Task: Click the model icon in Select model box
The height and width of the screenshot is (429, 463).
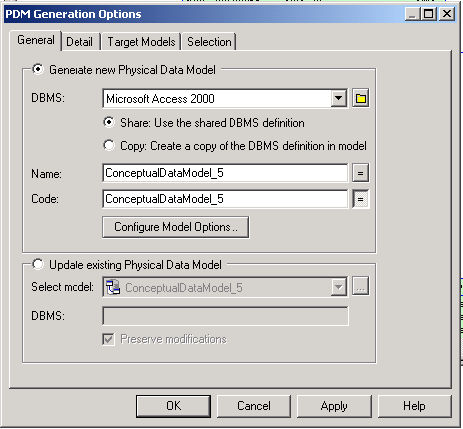Action: click(113, 287)
